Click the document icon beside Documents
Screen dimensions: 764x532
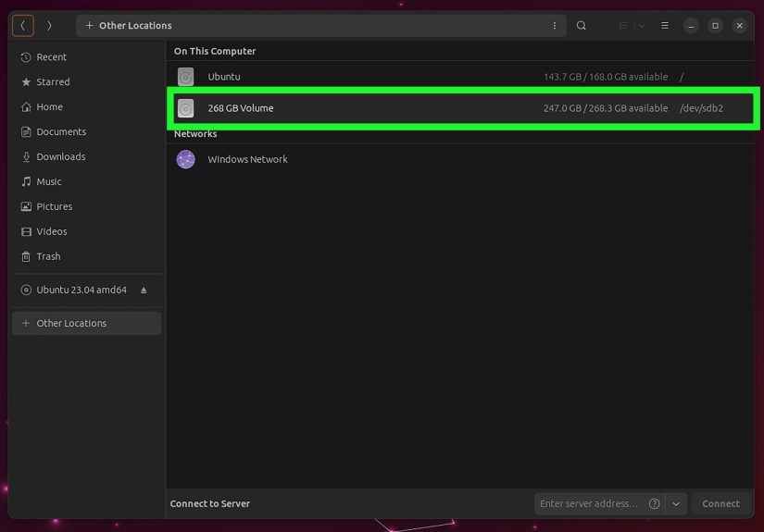coord(26,131)
